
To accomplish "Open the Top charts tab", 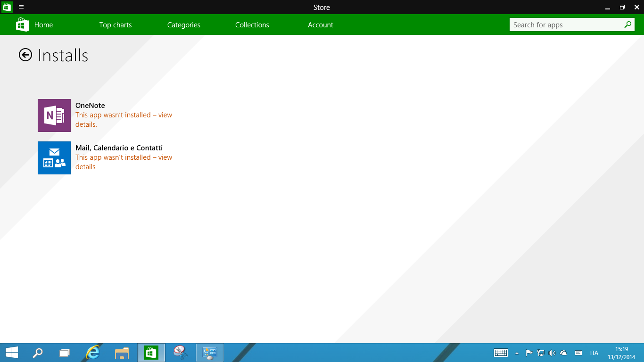I will click(116, 25).
